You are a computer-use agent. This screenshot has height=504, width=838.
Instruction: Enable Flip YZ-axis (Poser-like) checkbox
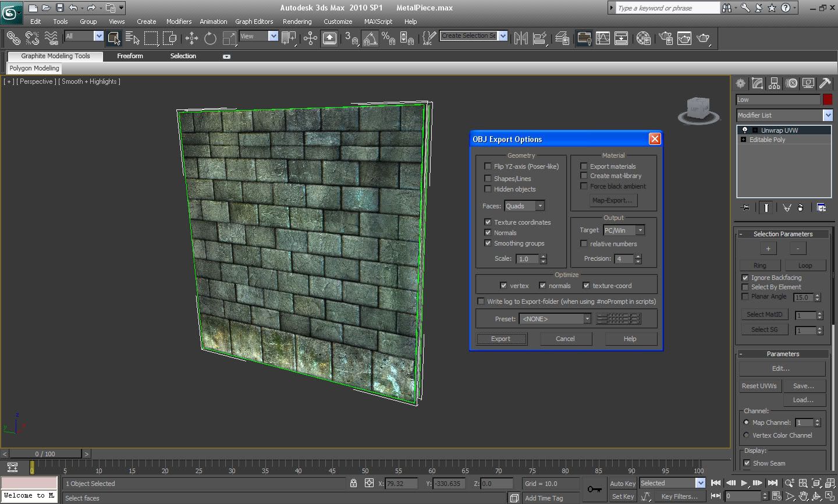[488, 166]
